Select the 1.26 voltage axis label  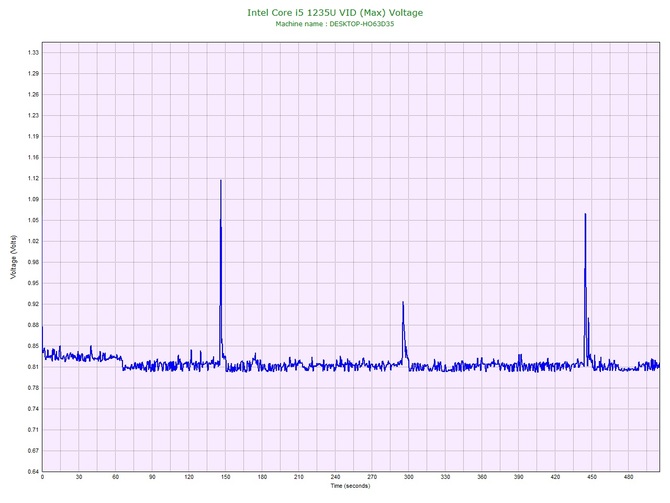click(x=33, y=94)
